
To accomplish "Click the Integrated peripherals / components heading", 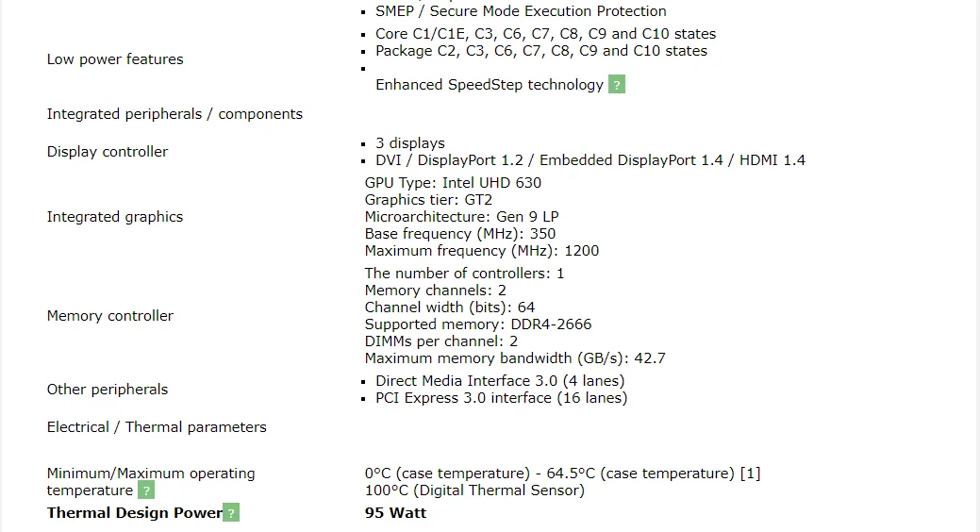I will tap(174, 114).
